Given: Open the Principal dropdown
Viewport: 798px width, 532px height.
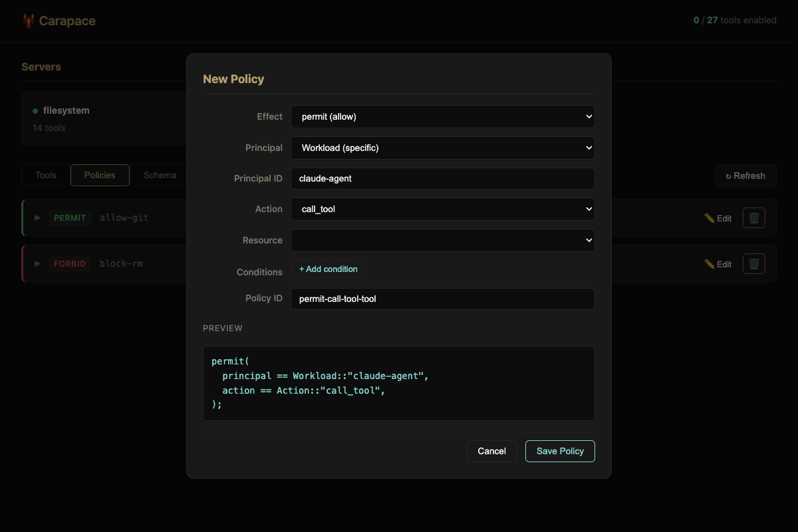Looking at the screenshot, I should [x=442, y=148].
